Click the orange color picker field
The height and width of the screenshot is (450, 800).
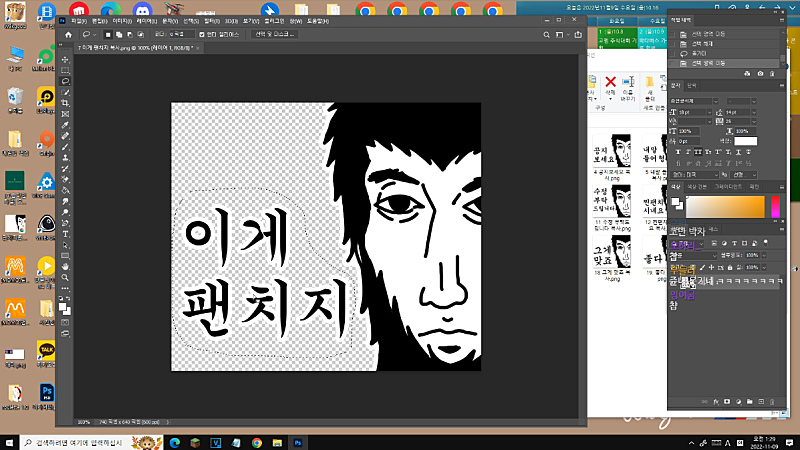click(x=726, y=205)
